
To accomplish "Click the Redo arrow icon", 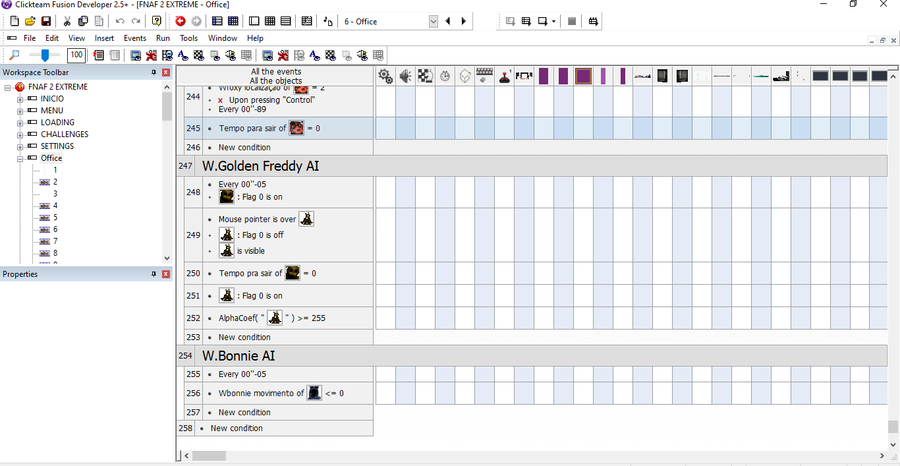I will point(136,21).
